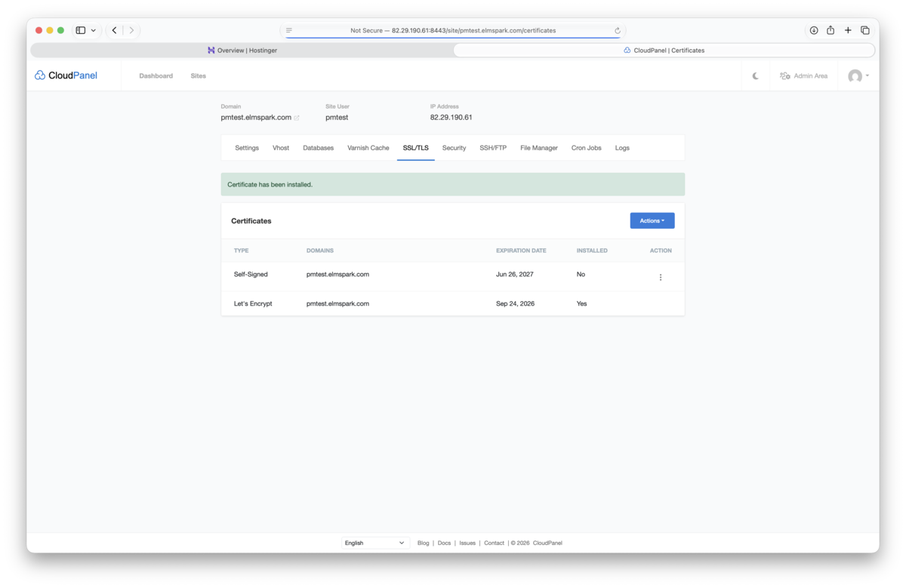906x588 pixels.
Task: Open the user avatar menu
Action: pos(858,76)
